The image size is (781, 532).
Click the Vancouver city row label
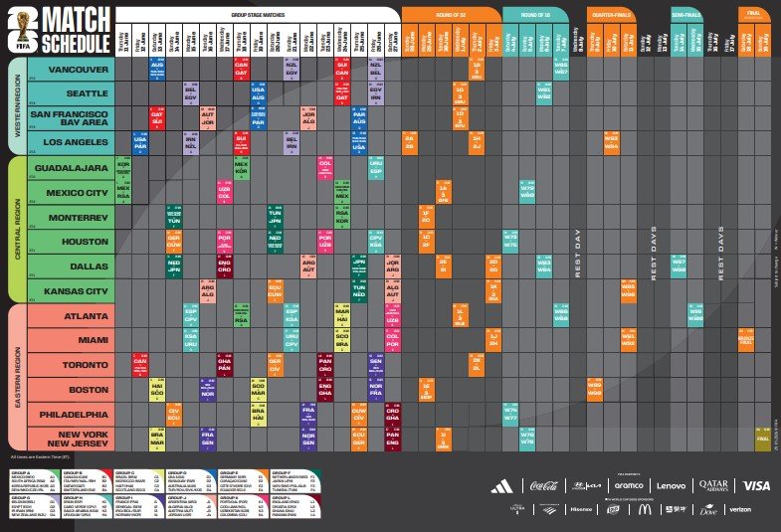72,70
